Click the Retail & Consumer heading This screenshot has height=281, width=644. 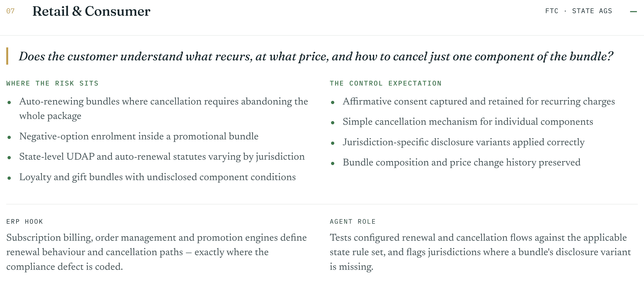91,11
